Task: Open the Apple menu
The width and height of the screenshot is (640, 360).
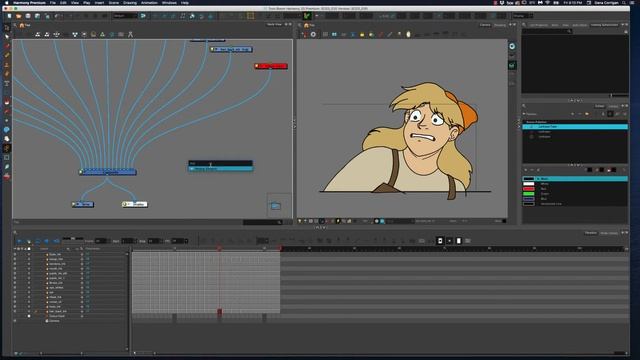Action: coord(6,2)
